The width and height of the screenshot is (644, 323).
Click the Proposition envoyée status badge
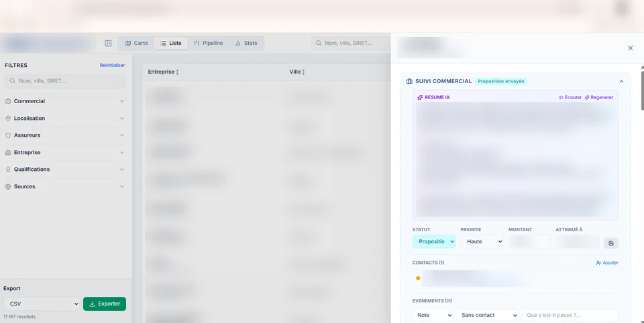pos(501,81)
